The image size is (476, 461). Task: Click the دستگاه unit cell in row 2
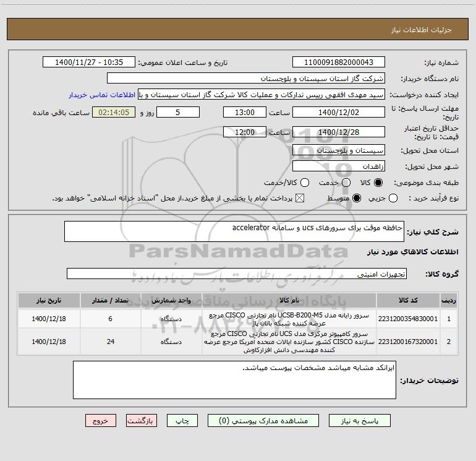171,342
